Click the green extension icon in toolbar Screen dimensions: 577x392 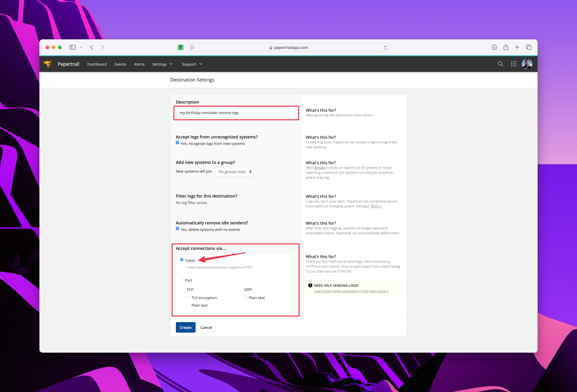pos(180,47)
